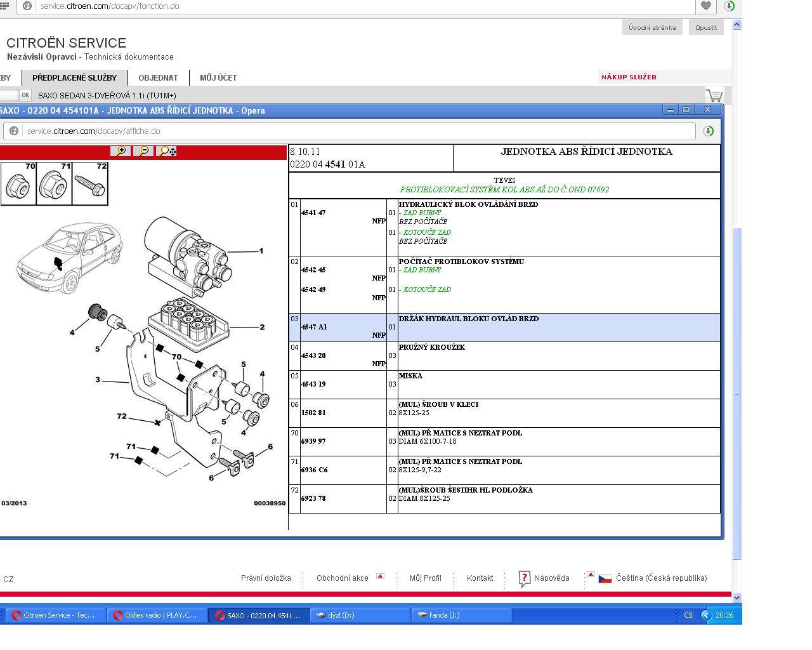Click the Nápověda help question icon

point(524,578)
